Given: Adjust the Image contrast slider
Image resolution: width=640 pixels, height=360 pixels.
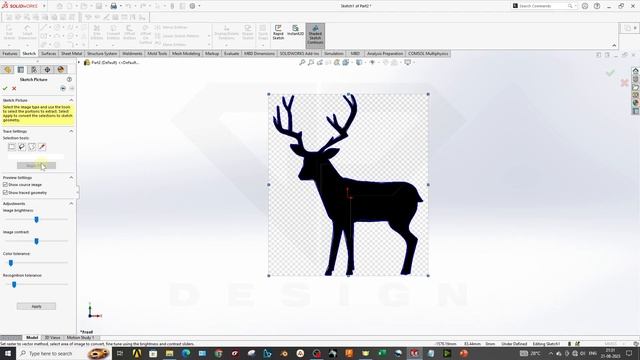Looking at the screenshot, I should click(x=36, y=241).
